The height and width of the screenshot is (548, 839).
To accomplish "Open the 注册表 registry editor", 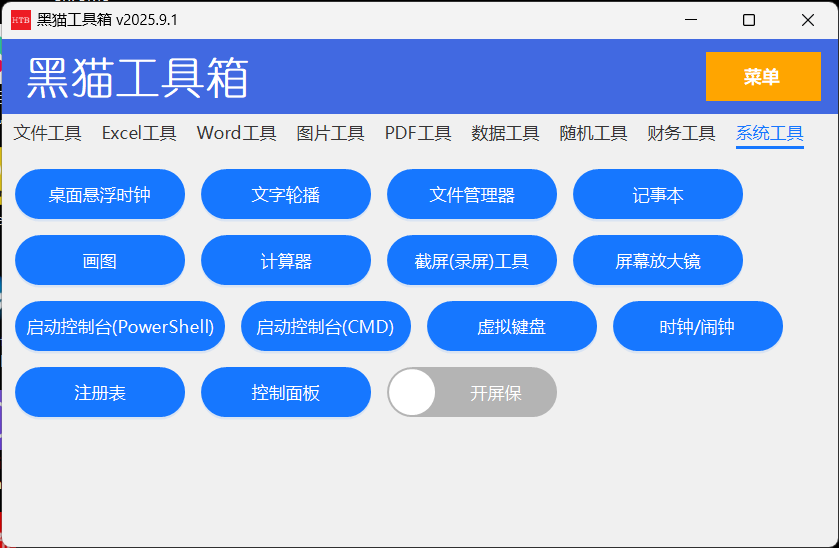I will 100,392.
